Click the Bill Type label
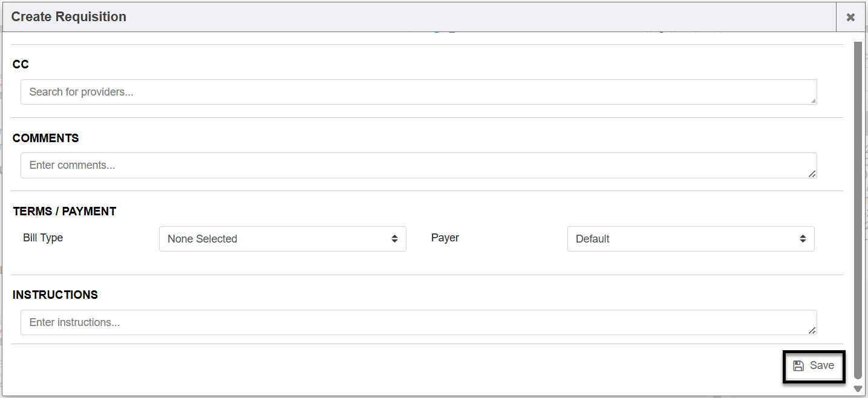This screenshot has width=868, height=398. (x=43, y=238)
